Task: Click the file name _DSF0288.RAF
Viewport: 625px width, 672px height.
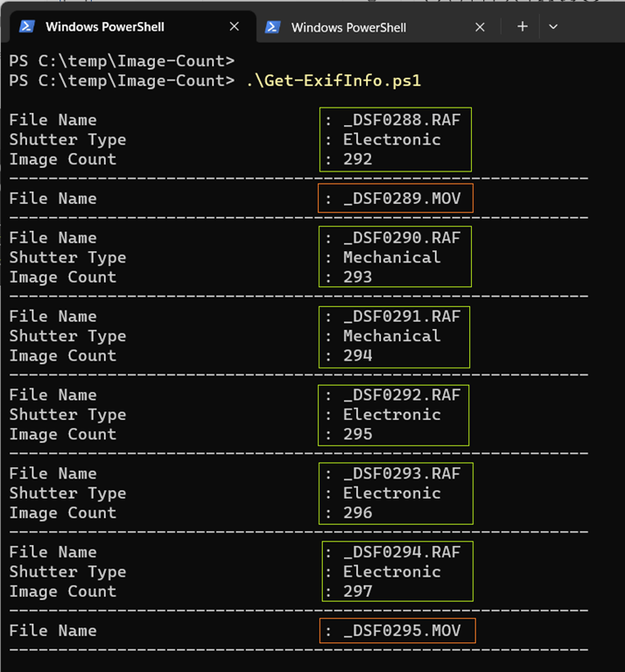Action: (x=402, y=120)
